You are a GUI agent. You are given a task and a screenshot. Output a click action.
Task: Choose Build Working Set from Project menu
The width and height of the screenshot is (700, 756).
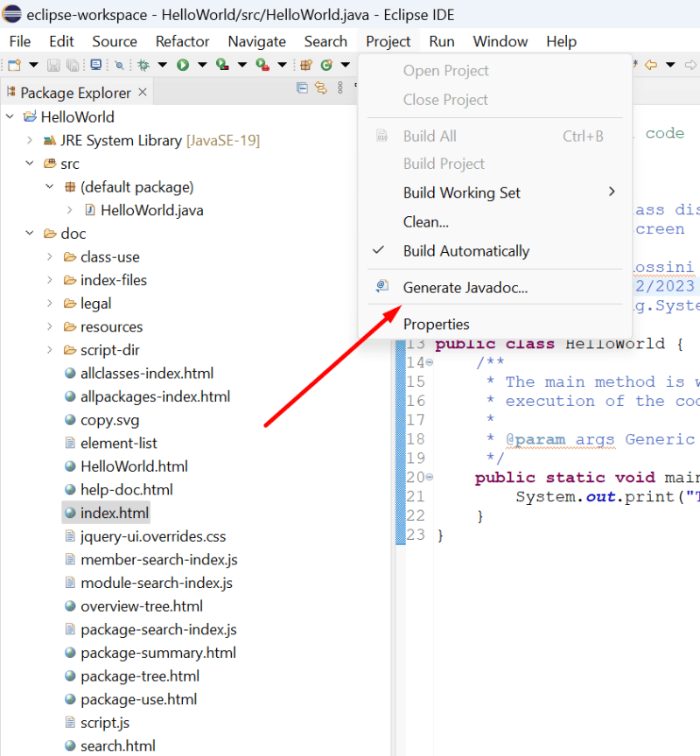click(494, 192)
